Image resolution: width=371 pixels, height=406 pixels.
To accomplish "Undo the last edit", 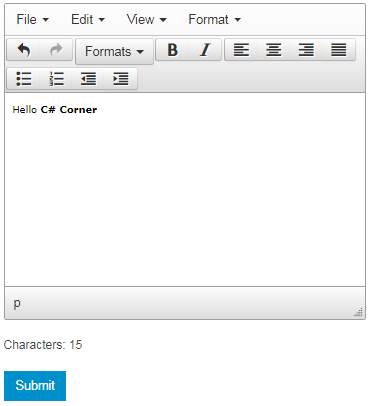I will tap(23, 50).
